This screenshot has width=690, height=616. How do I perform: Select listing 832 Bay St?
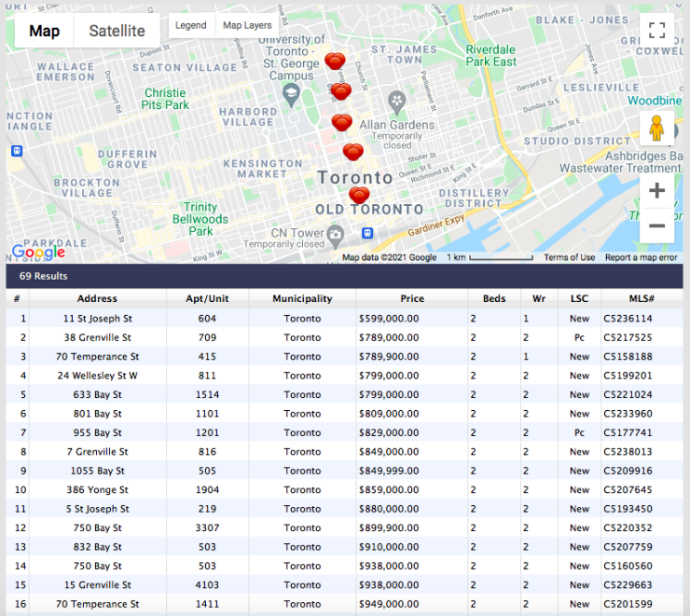point(345,546)
